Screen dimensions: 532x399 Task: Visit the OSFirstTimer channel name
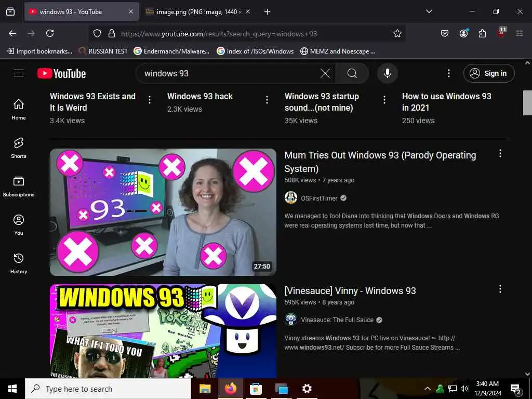tap(319, 198)
